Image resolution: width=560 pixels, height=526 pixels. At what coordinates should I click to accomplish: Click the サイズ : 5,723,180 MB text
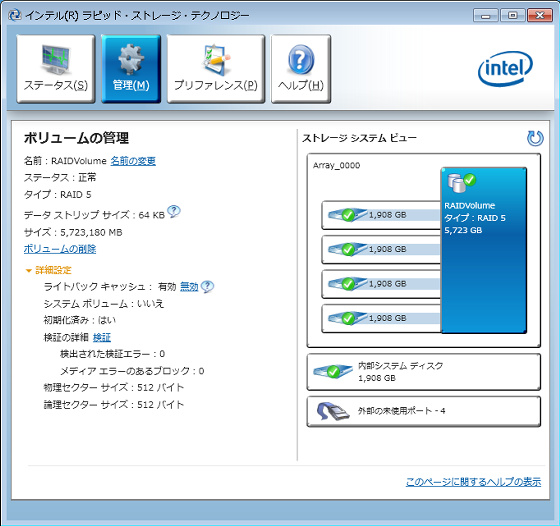tap(73, 232)
